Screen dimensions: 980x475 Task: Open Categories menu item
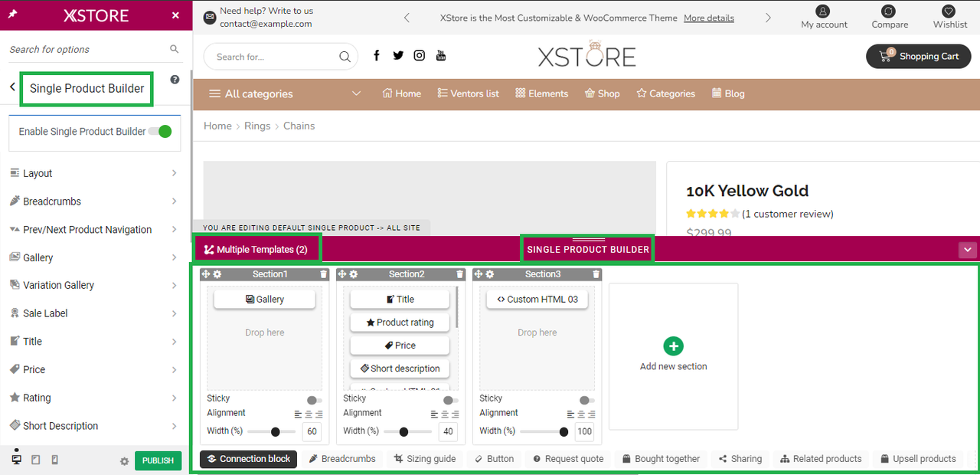pyautogui.click(x=666, y=93)
